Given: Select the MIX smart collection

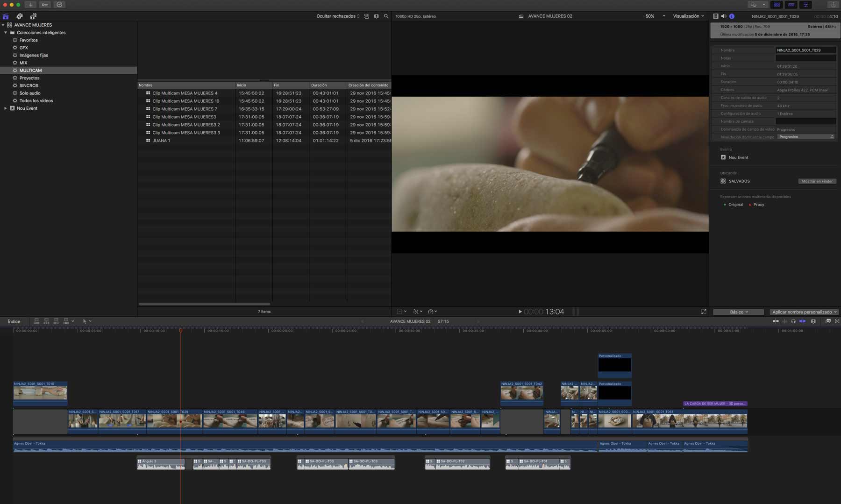Looking at the screenshot, I should pyautogui.click(x=23, y=63).
